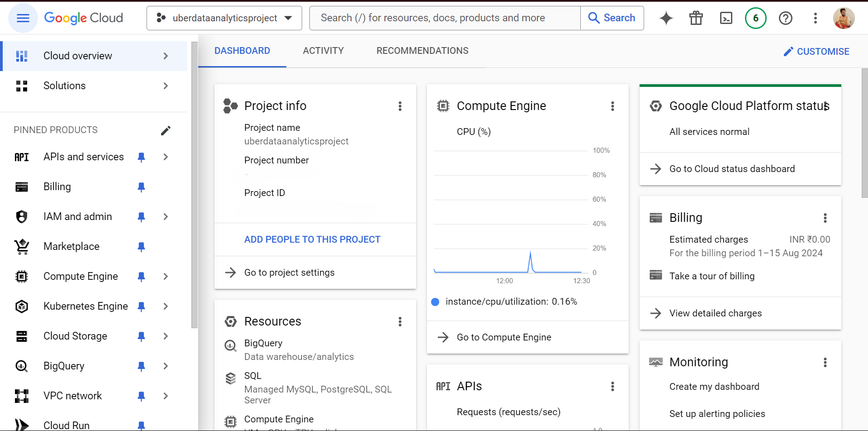Unpin Billing from pinned products
This screenshot has height=431, width=868.
click(141, 187)
